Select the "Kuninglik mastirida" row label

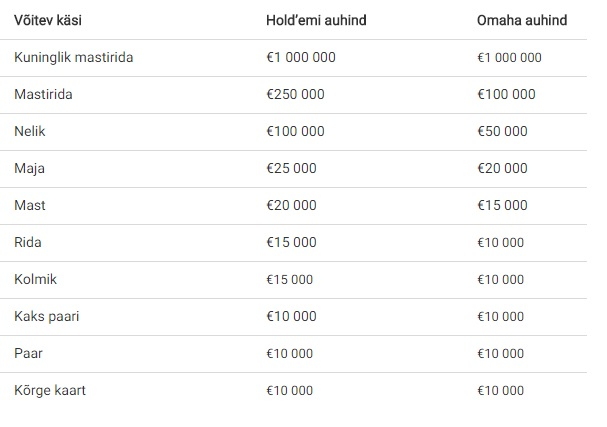click(74, 58)
